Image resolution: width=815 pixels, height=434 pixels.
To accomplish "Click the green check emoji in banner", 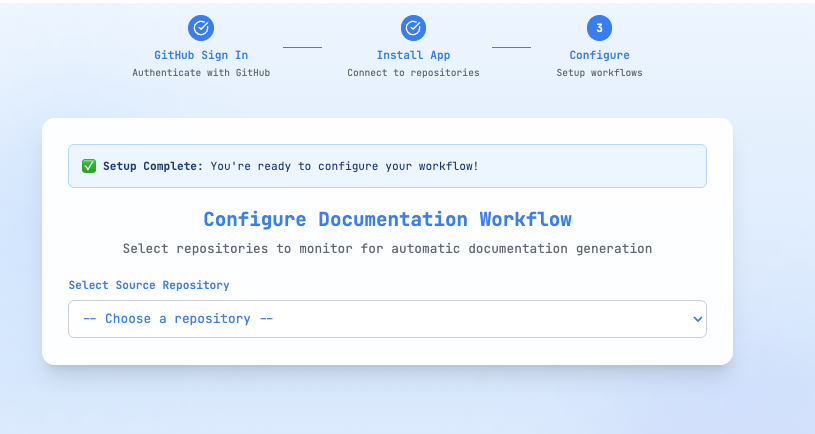I will click(x=88, y=166).
